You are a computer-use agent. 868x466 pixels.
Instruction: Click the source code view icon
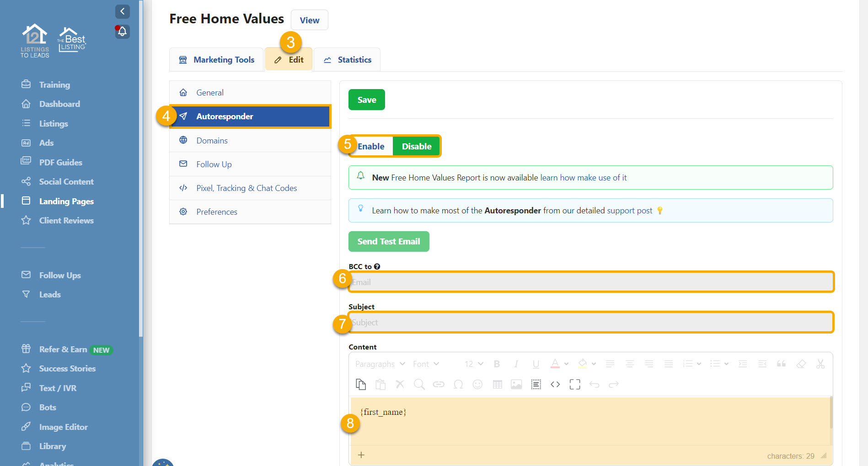tap(555, 385)
